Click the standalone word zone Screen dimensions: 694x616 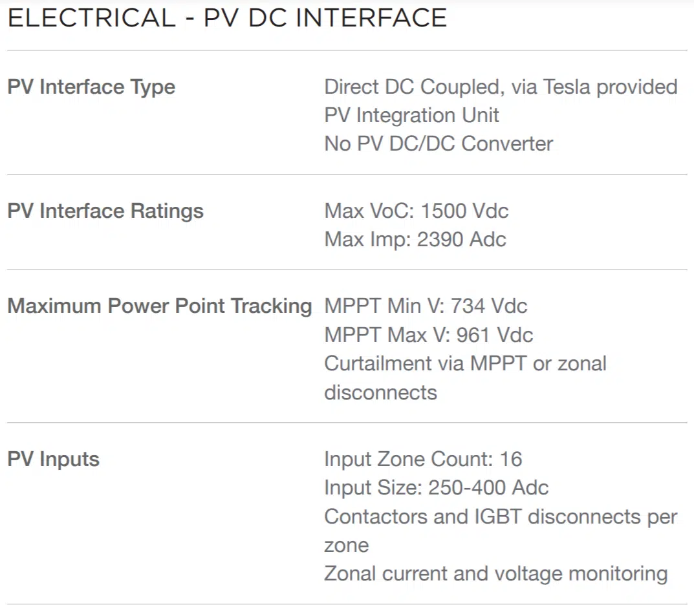pos(346,545)
